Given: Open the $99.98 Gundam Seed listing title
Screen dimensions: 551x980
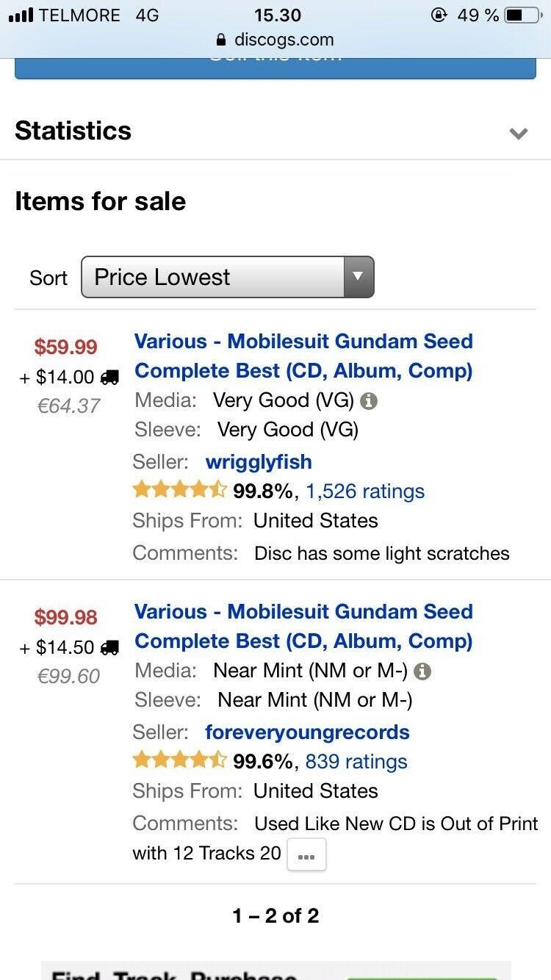Looking at the screenshot, I should click(x=303, y=627).
